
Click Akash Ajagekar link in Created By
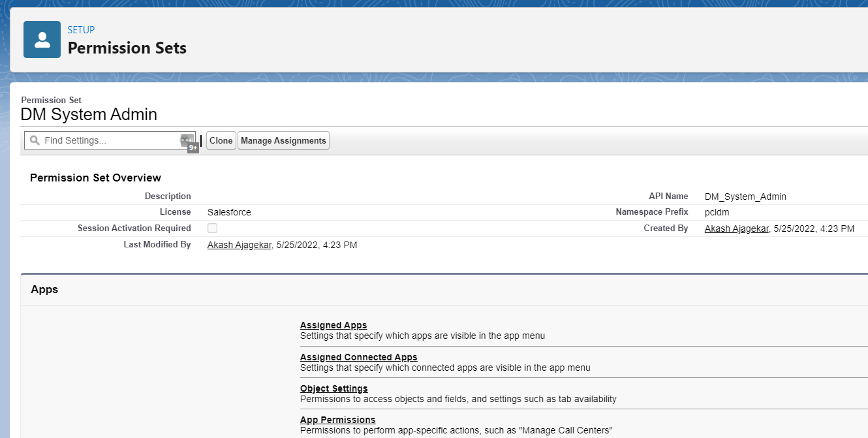(x=736, y=228)
